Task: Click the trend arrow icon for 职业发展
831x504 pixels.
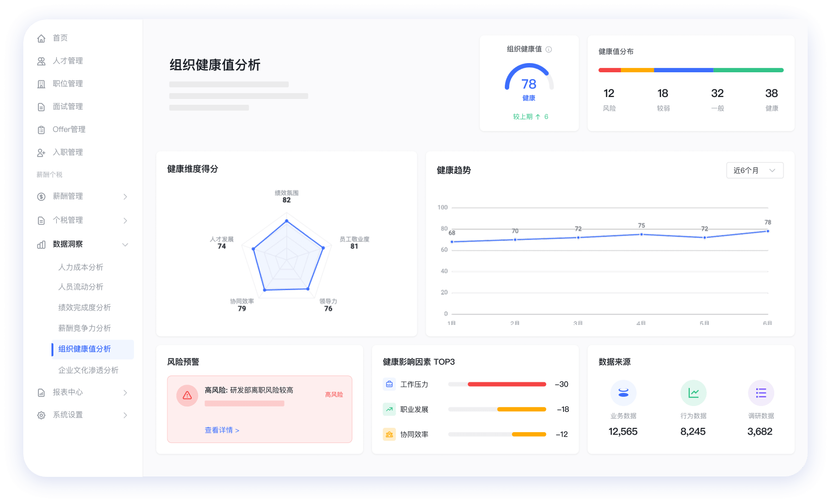Action: (x=389, y=409)
